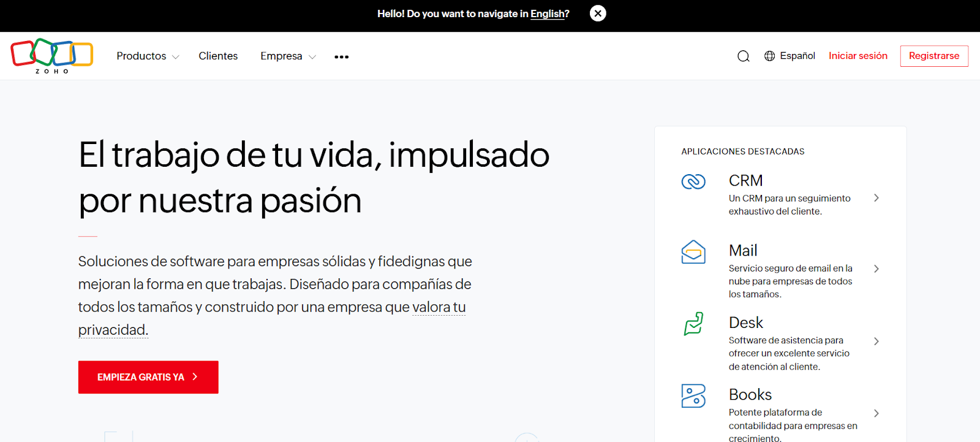Click the 'El trabajo de tu vida' headline
Image resolution: width=980 pixels, height=442 pixels.
(314, 177)
